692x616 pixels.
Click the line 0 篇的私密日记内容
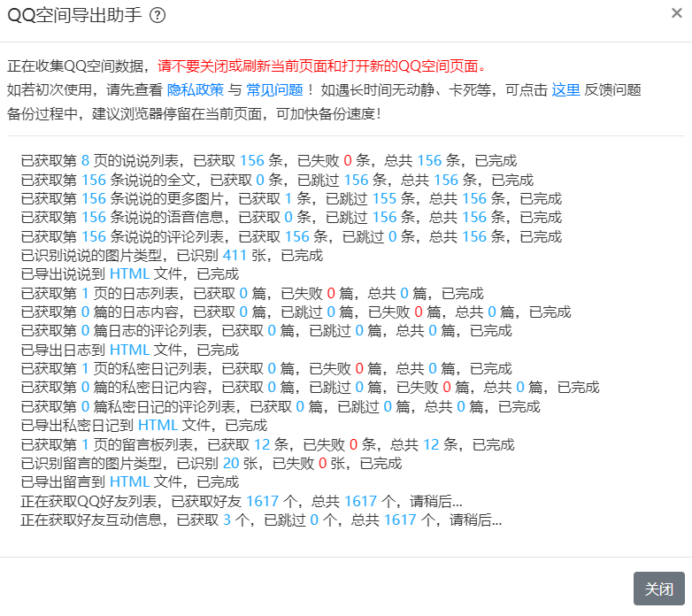(x=310, y=388)
